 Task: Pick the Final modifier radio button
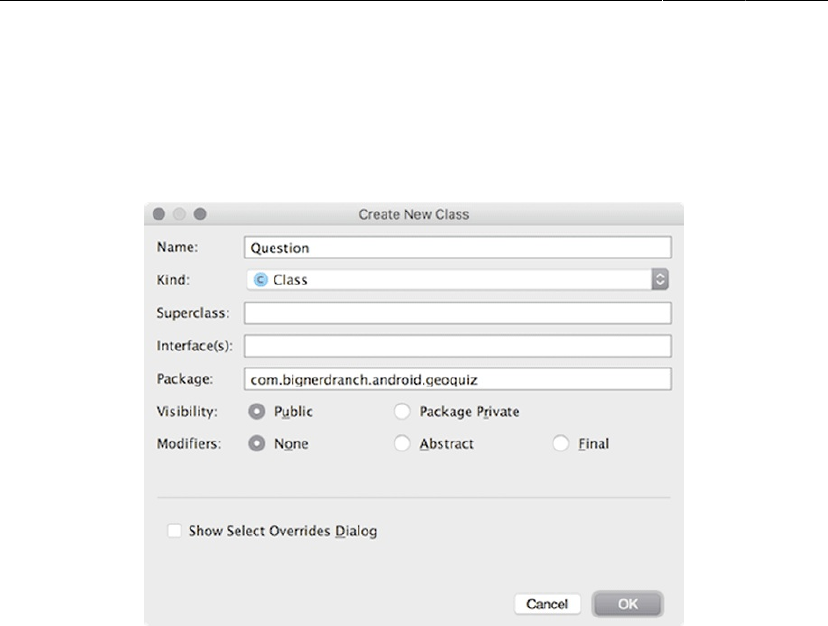(x=560, y=444)
